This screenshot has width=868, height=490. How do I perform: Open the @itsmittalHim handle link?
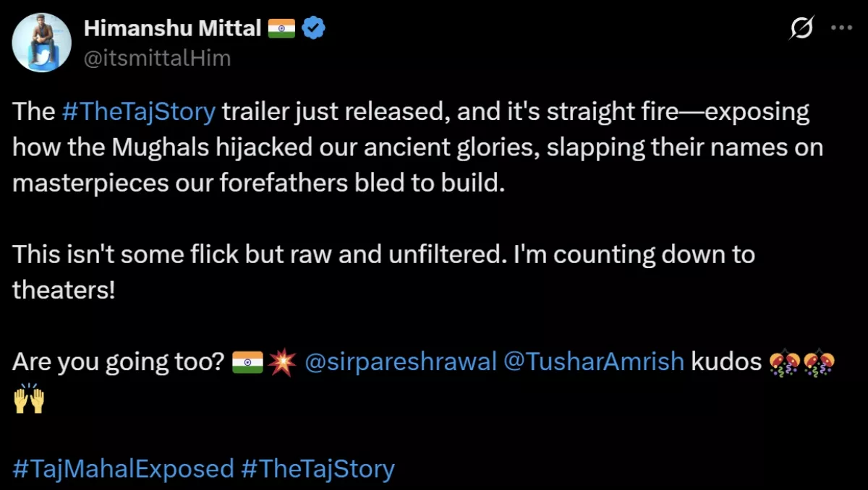coord(158,58)
